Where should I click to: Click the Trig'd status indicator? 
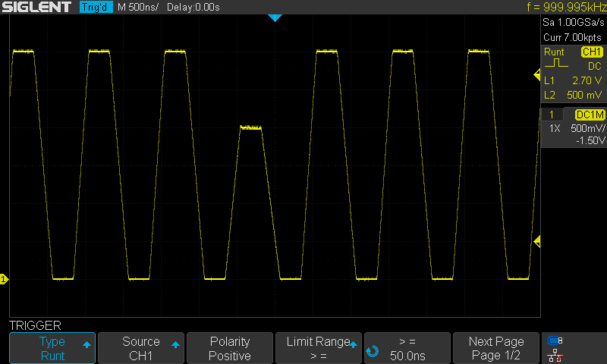[x=96, y=7]
